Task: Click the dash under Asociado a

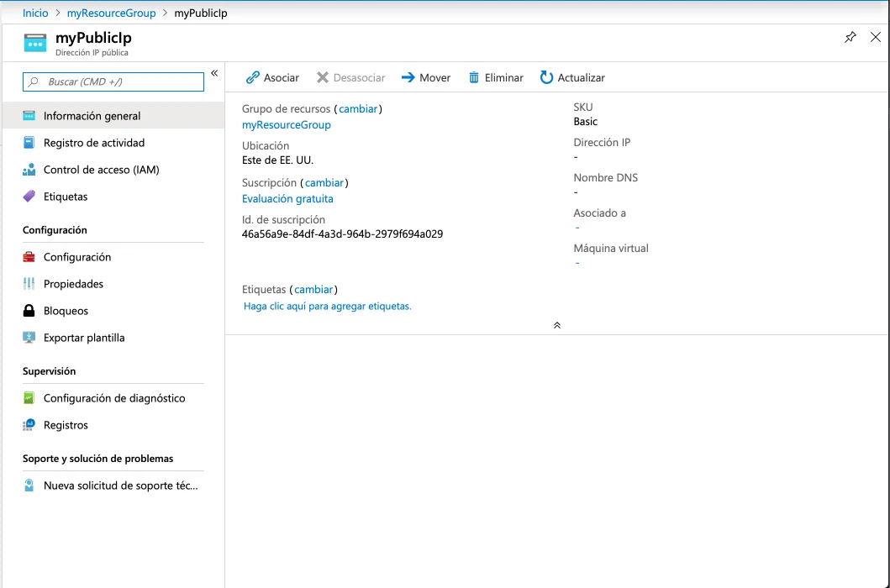Action: pyautogui.click(x=577, y=228)
